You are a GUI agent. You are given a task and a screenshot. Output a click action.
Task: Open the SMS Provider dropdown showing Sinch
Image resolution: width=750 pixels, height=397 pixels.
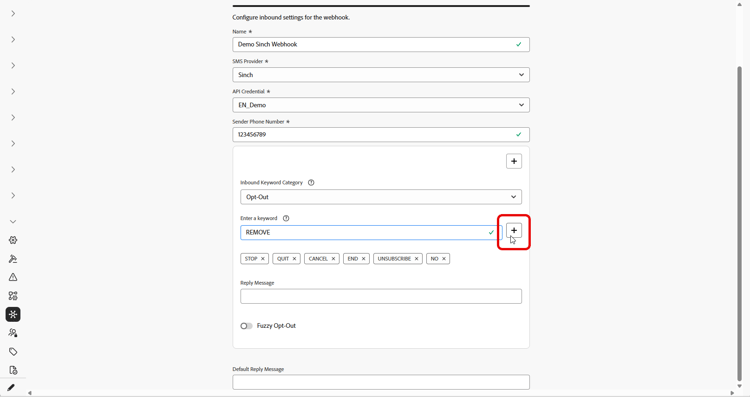(381, 75)
